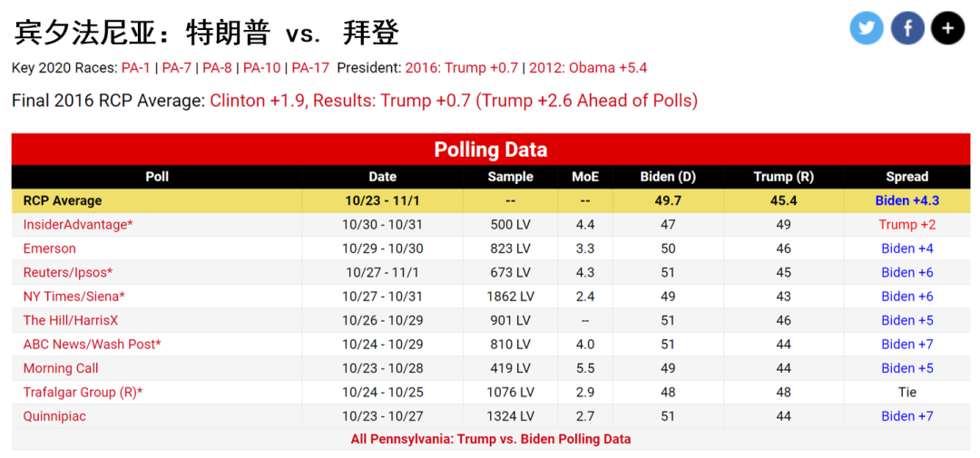The height and width of the screenshot is (458, 980).
Task: Open The Hill/HarrisX poll
Action: click(71, 320)
